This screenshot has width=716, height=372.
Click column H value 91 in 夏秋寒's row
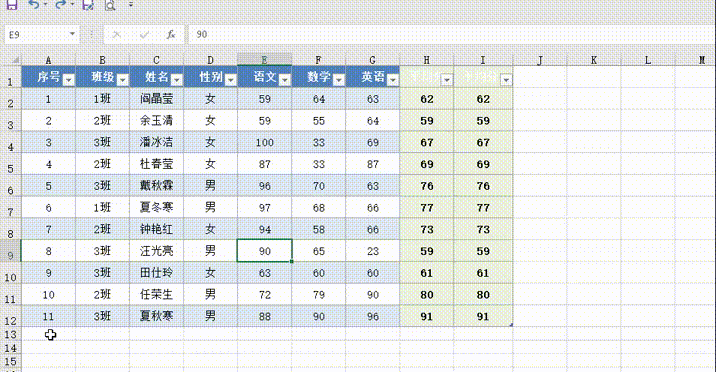pos(426,316)
